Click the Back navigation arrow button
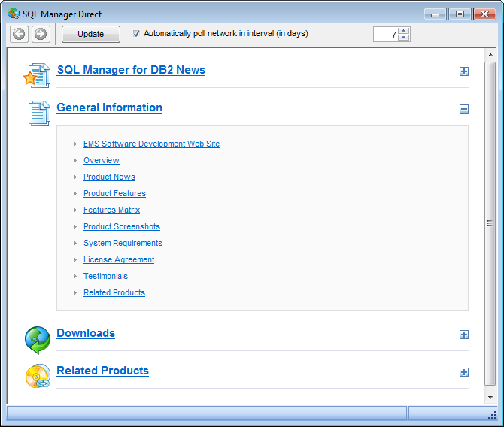 point(19,34)
